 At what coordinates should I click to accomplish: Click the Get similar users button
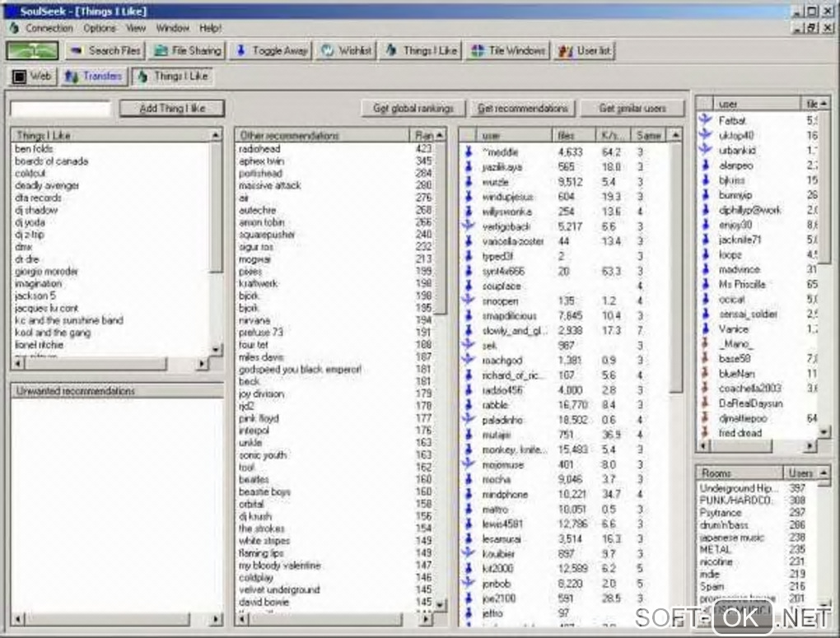631,109
